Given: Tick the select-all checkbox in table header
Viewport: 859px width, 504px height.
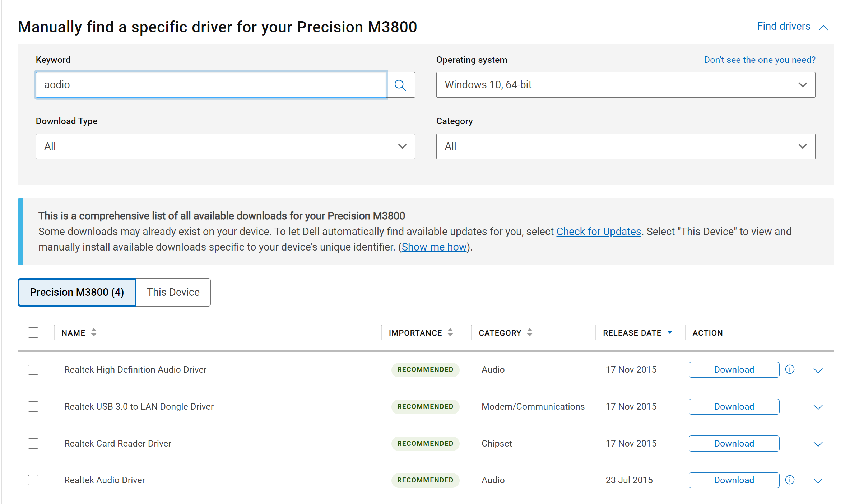Looking at the screenshot, I should [x=33, y=332].
